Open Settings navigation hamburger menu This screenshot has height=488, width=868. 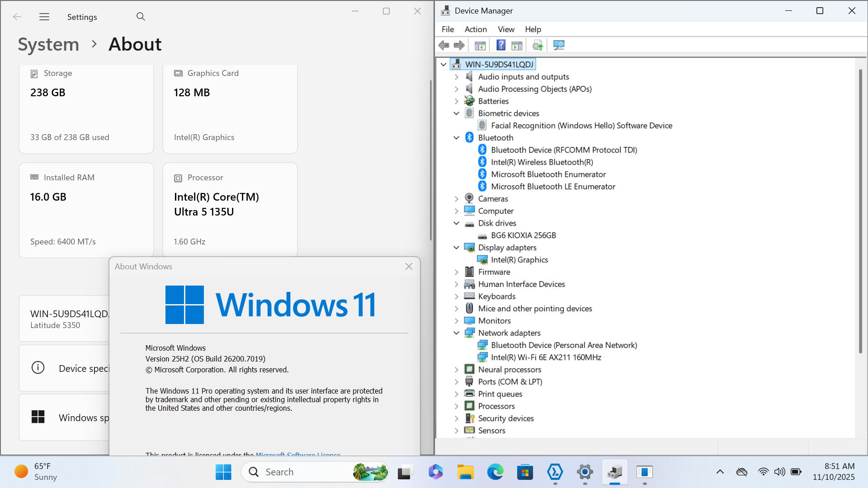click(44, 17)
